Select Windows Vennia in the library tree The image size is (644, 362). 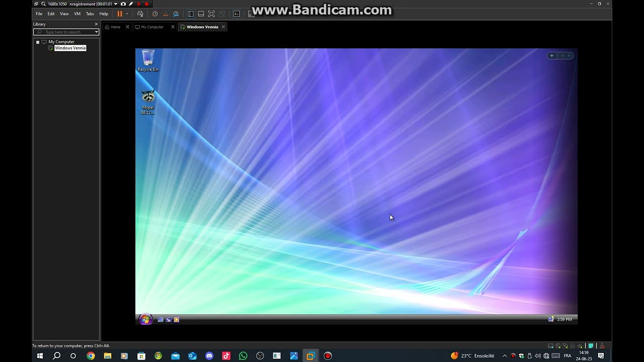click(70, 48)
